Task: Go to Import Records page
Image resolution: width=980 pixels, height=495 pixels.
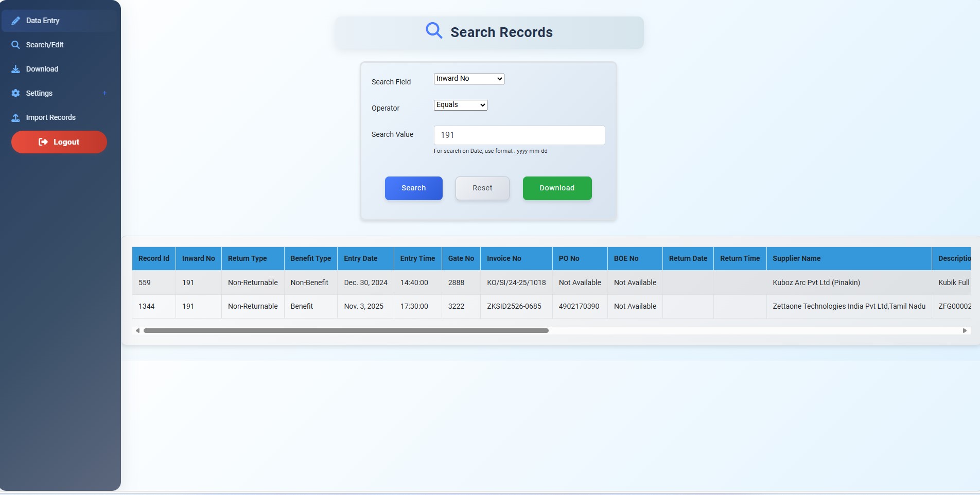Action: point(50,117)
